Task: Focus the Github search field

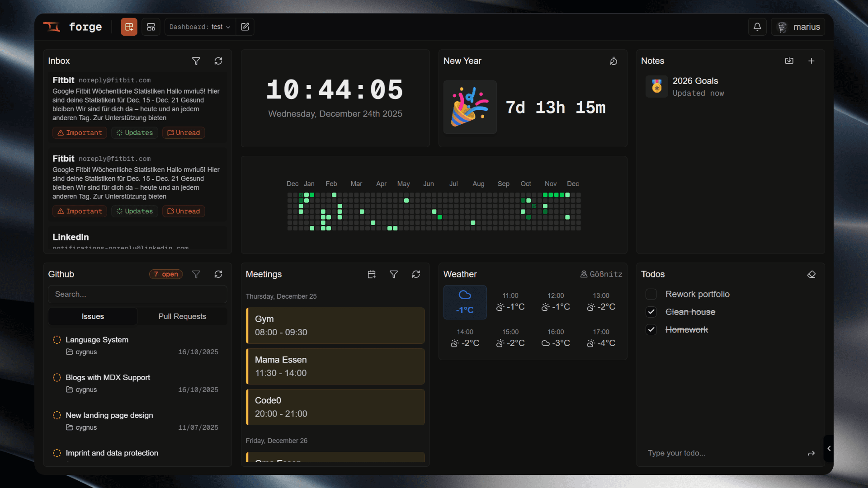Action: [137, 294]
